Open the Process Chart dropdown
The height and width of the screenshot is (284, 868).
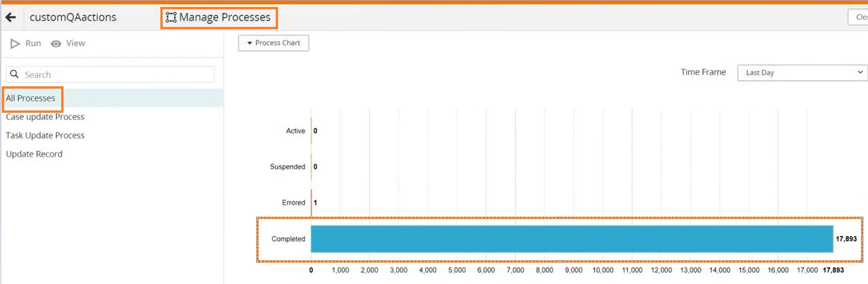tap(273, 43)
